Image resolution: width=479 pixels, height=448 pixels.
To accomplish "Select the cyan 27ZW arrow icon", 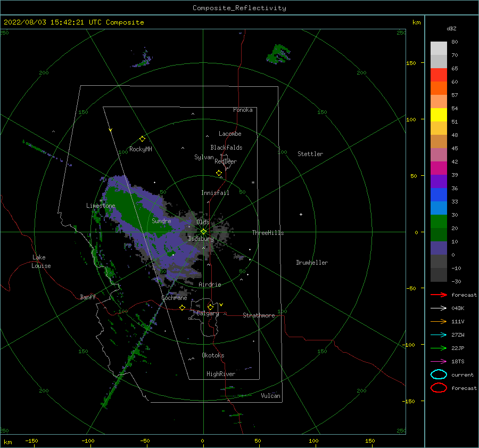I will tap(439, 335).
